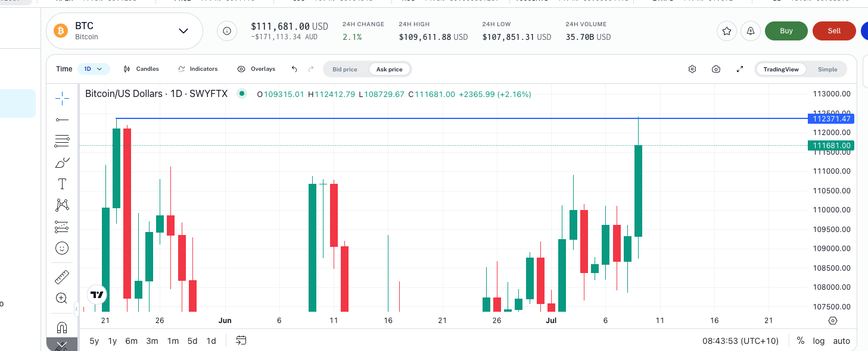868x351 pixels.
Task: Create a price alert with the bell
Action: click(x=751, y=31)
